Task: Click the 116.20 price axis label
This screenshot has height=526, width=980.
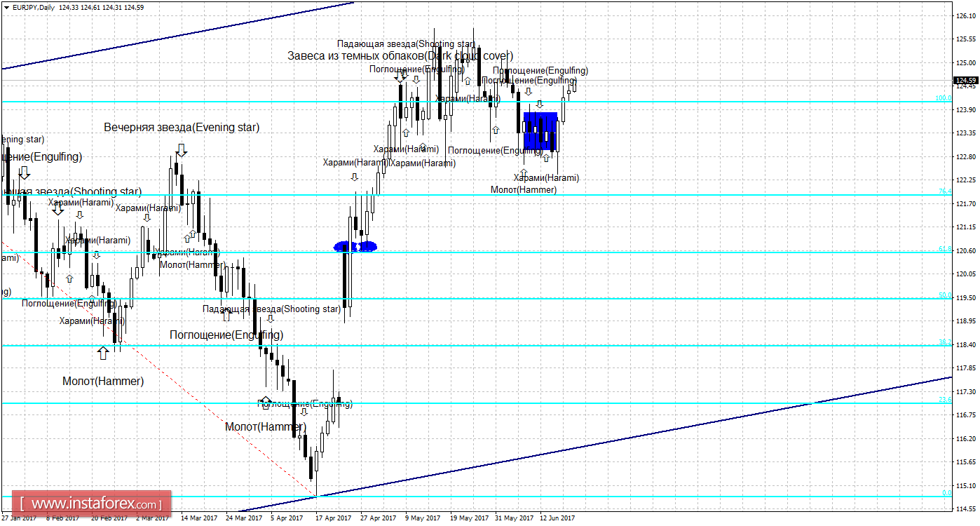Action: point(966,438)
